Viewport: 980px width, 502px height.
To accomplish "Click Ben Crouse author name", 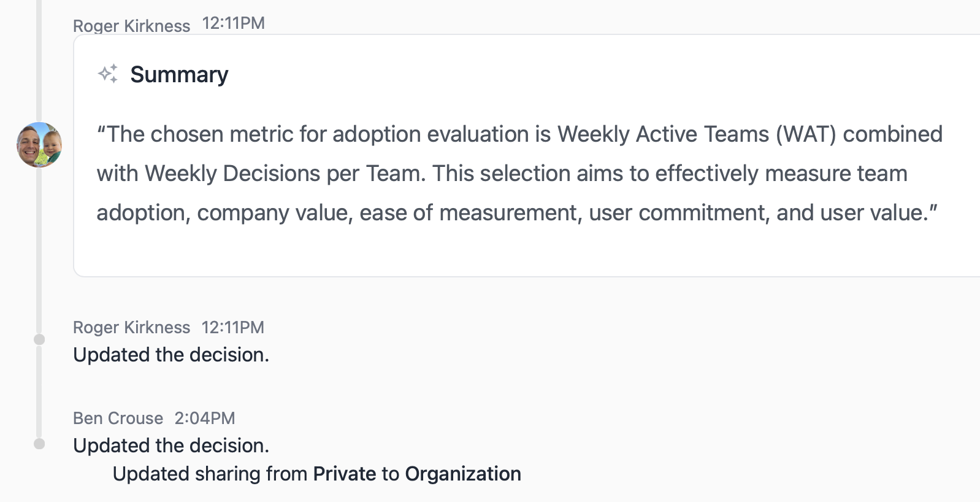I will tap(118, 418).
